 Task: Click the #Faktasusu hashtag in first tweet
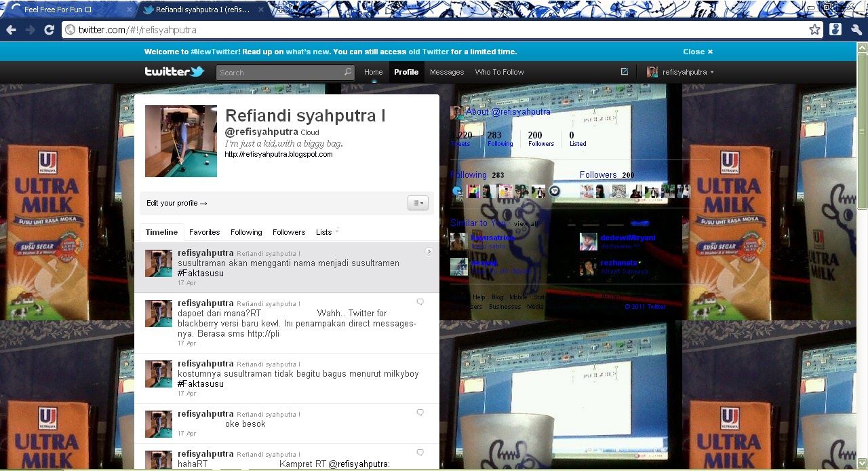(201, 274)
